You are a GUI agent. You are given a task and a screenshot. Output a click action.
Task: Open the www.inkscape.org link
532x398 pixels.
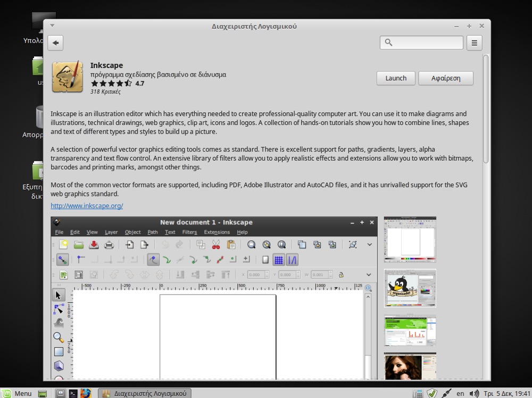[x=87, y=205]
